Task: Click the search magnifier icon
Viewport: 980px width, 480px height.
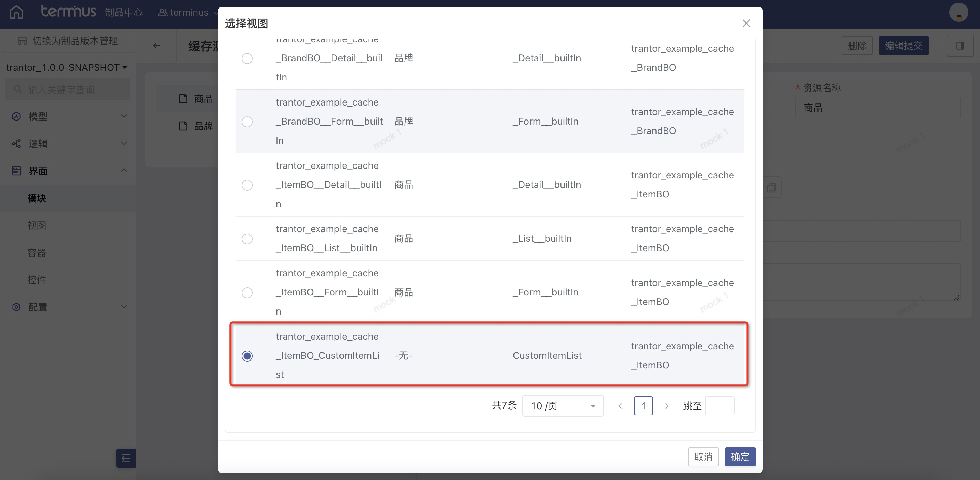Action: 17,90
